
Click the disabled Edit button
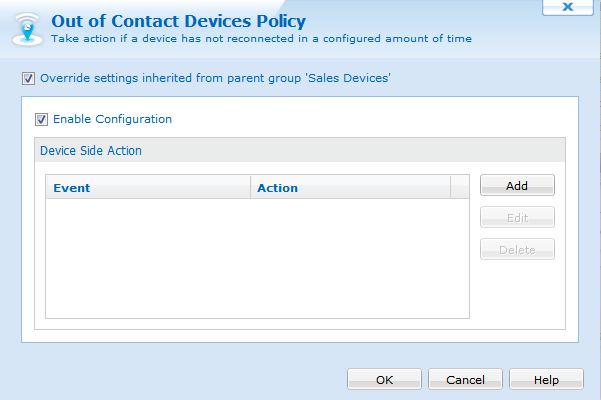pos(517,217)
